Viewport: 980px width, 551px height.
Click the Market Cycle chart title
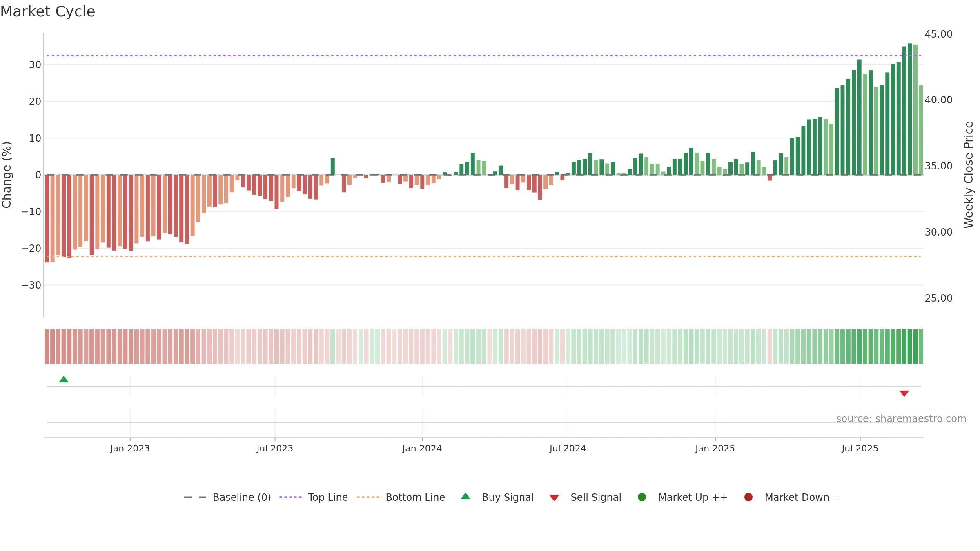pyautogui.click(x=48, y=11)
